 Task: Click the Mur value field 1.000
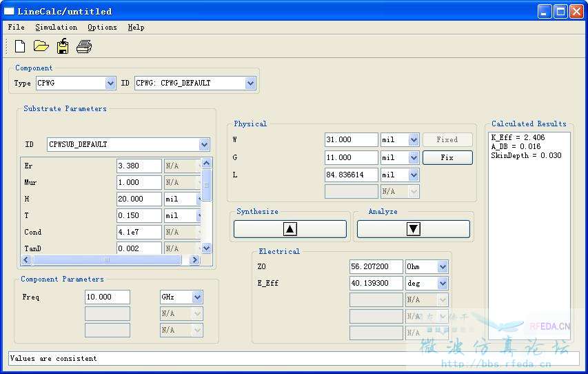tap(139, 182)
